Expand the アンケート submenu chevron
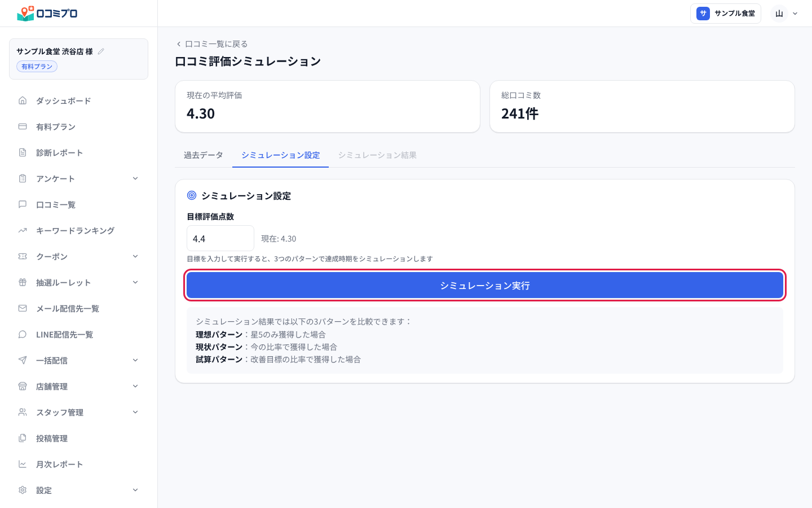 [x=135, y=178]
